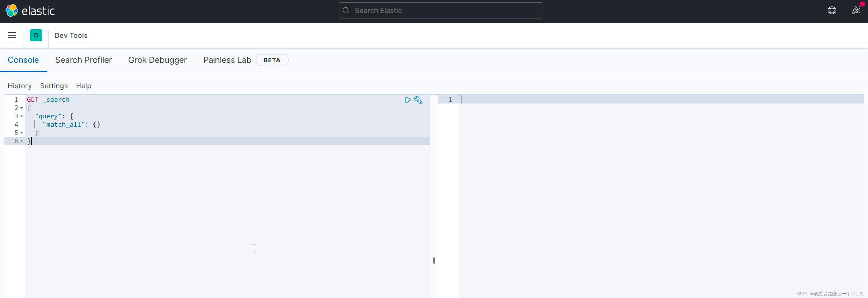Open console Help
This screenshot has width=868, height=298.
tap(84, 86)
